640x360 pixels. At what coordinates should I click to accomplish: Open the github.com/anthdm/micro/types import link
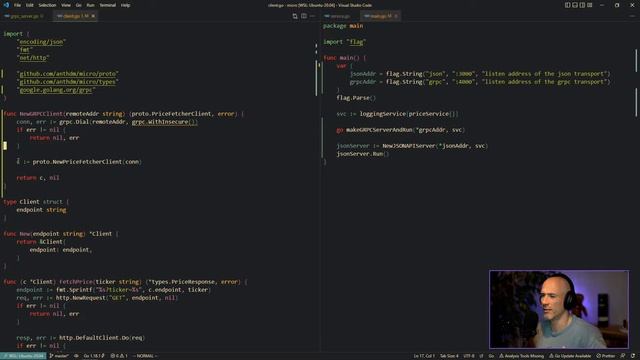coord(68,82)
